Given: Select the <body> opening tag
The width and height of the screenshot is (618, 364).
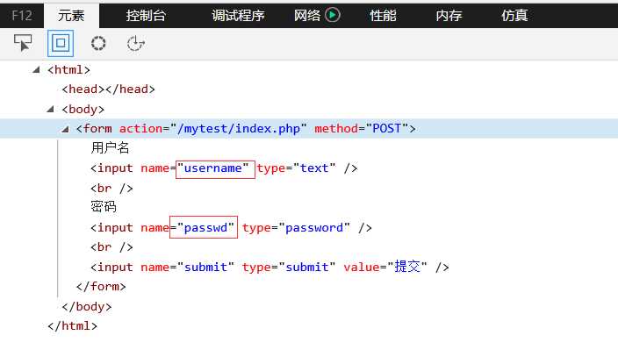Looking at the screenshot, I should click(83, 109).
